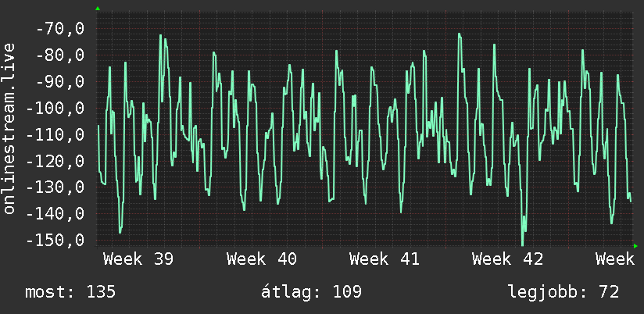Click the 'onlinestream.live' vertical axis title
Viewport: 644px width, 314px height.
(9, 128)
